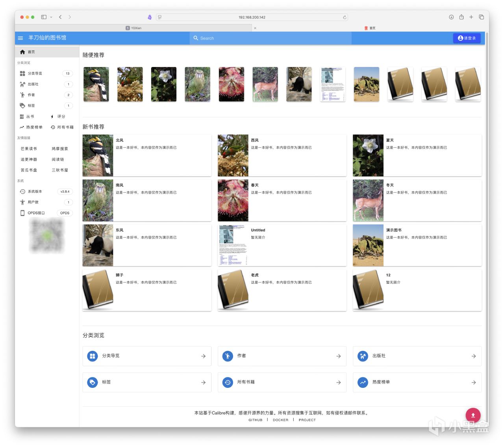Image resolution: width=504 pixels, height=447 pixels.
Task: Open the 演示图书 book card
Action: click(x=417, y=245)
